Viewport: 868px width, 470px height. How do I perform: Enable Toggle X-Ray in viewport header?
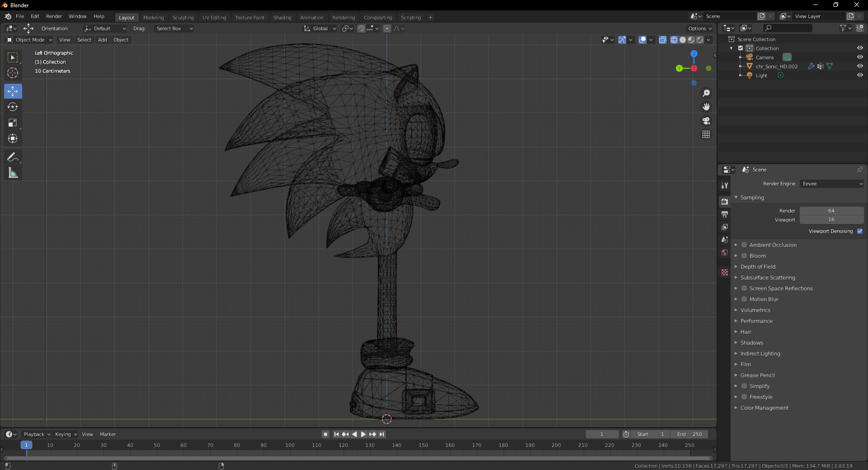[663, 40]
